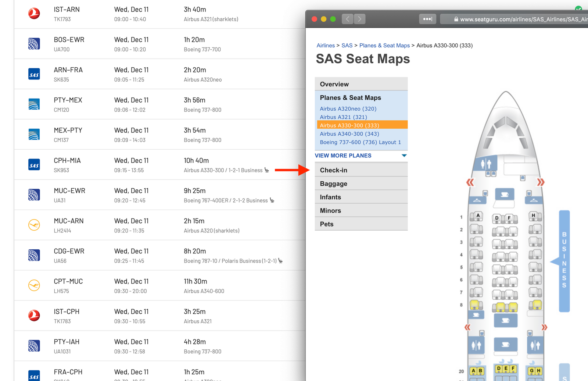Click the galley cup icon ahead of row 1
The width and height of the screenshot is (588, 381).
point(505,194)
